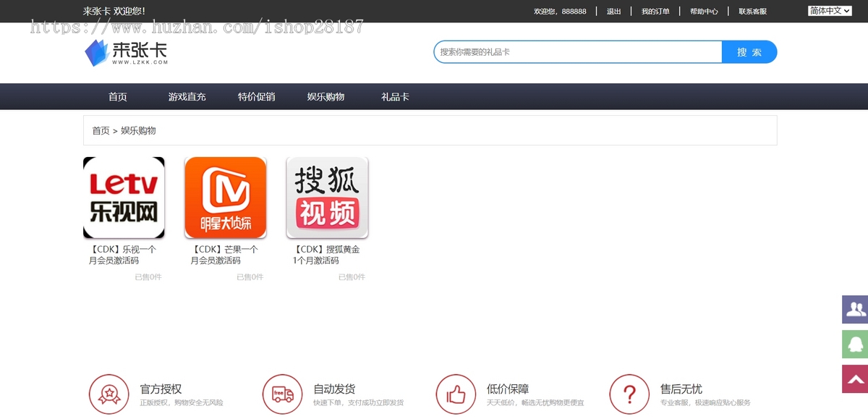Viewport: 868px width, 419px height.
Task: Click 已售0件 under the 芒果 product
Action: click(250, 277)
